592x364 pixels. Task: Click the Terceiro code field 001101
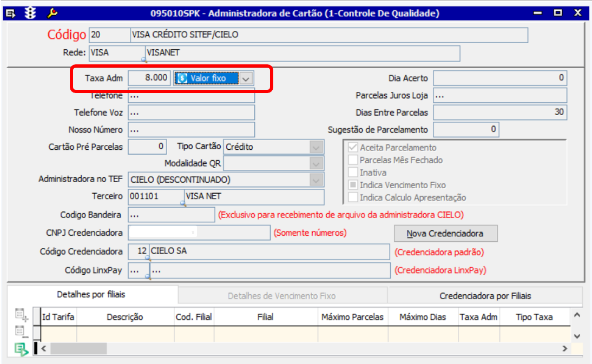tap(156, 196)
